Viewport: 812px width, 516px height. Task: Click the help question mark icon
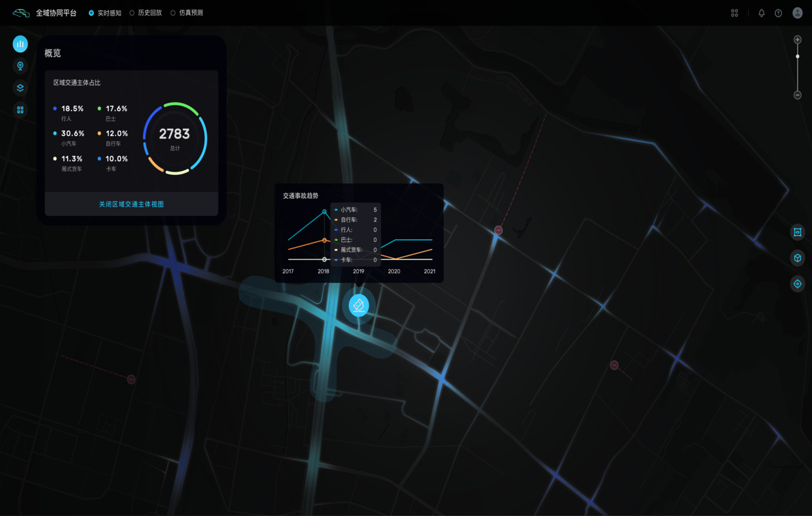pyautogui.click(x=778, y=13)
